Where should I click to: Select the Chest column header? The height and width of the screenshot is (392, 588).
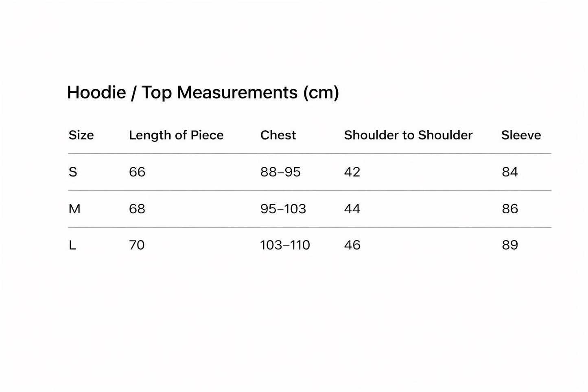point(278,135)
